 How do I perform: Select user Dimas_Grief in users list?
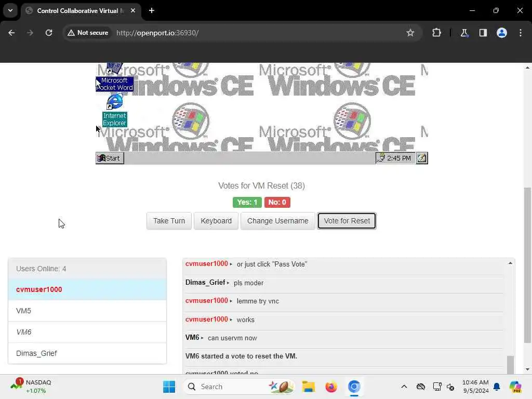coord(87,353)
